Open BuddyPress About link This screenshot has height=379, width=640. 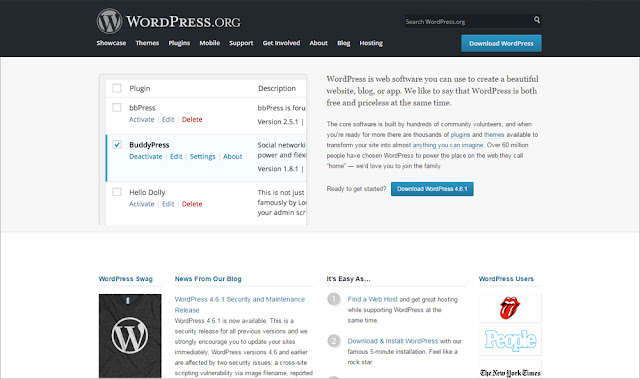coord(233,157)
